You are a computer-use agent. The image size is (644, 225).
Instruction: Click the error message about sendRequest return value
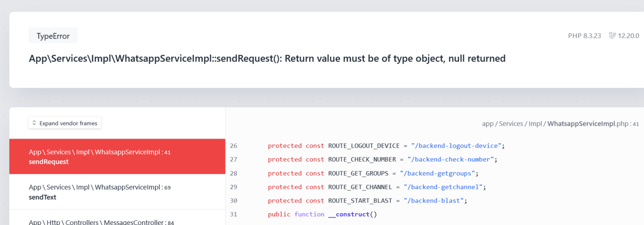click(x=267, y=58)
